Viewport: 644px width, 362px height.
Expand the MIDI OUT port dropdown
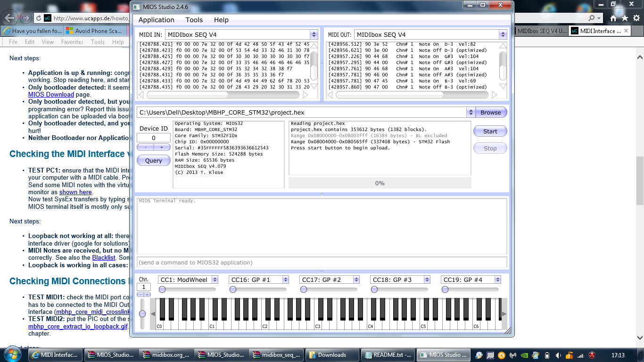click(503, 34)
